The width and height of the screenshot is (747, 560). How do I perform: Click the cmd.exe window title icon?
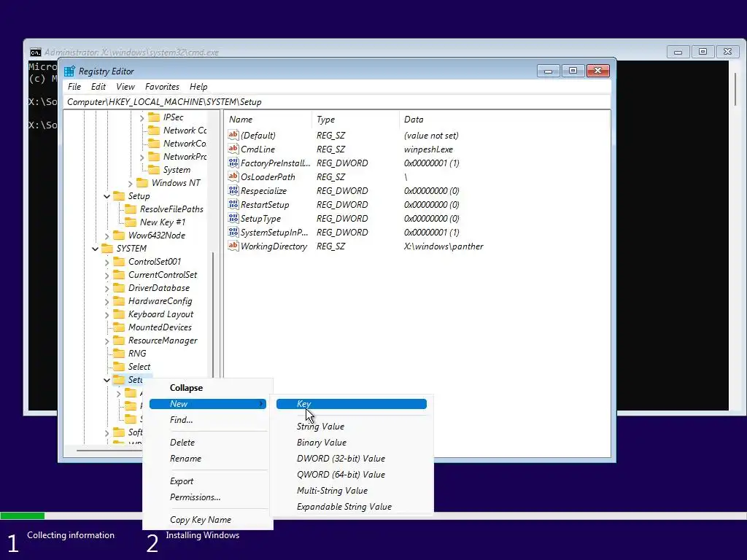(x=36, y=52)
